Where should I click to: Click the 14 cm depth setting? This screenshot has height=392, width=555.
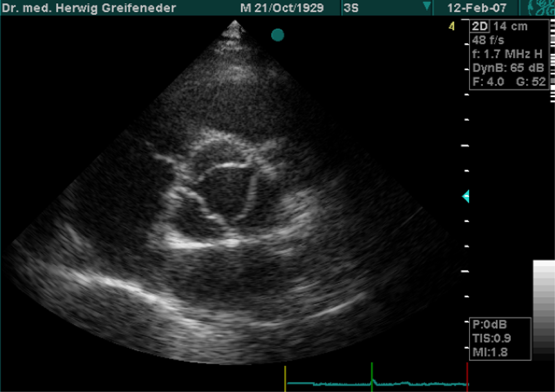510,26
